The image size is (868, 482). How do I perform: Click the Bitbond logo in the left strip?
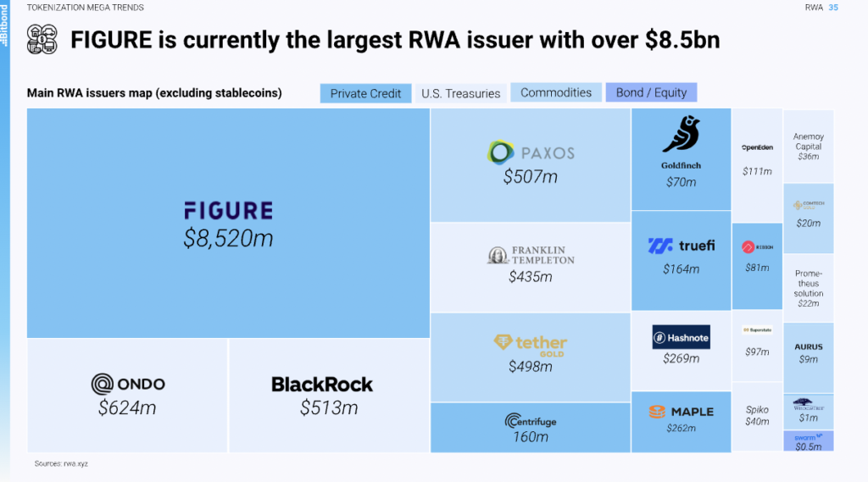4,25
